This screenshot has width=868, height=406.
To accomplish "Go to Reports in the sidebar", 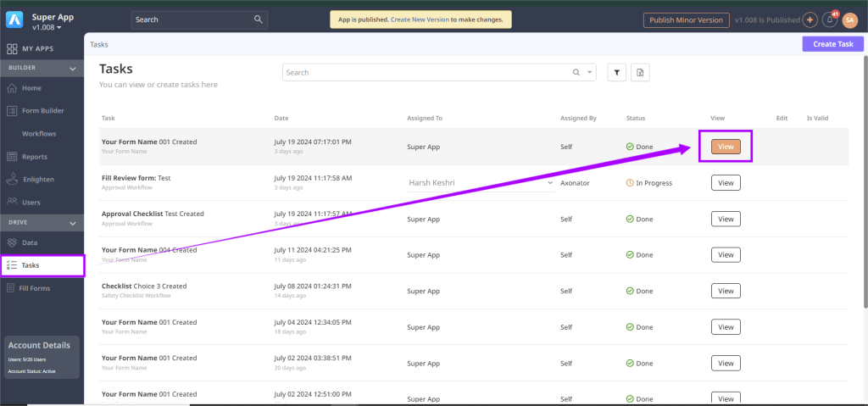I will tap(34, 157).
